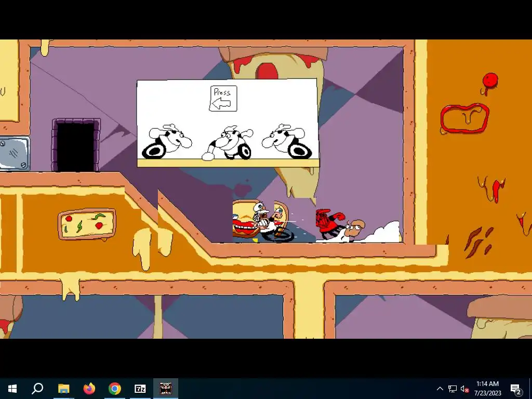Image resolution: width=532 pixels, height=399 pixels.
Task: Click the Press left-arrow tutorial sign
Action: click(223, 98)
